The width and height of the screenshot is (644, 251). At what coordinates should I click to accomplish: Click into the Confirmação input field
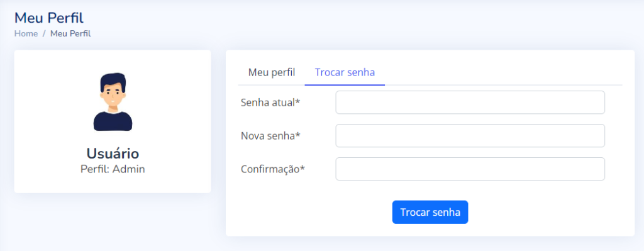(470, 169)
